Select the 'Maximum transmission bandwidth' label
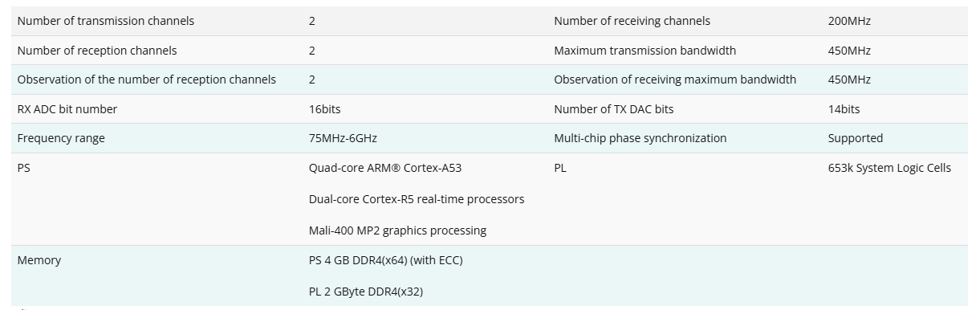The height and width of the screenshot is (310, 980). (x=645, y=51)
